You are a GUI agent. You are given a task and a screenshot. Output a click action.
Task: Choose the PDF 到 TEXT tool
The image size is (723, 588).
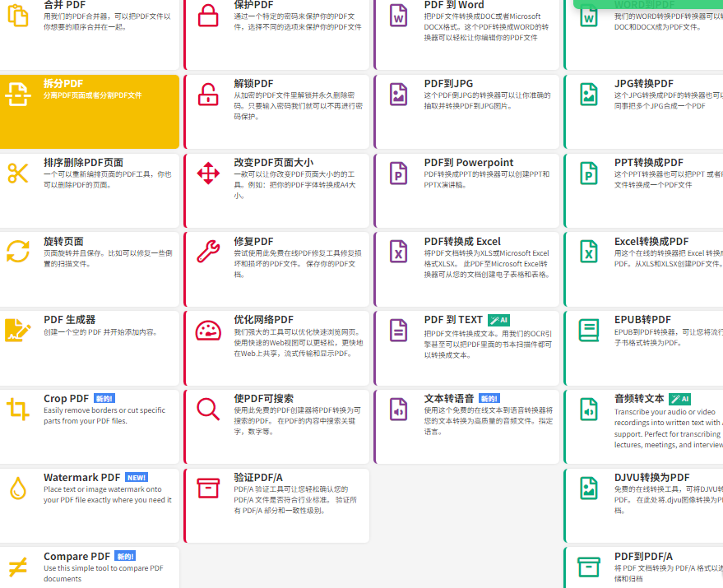click(453, 319)
